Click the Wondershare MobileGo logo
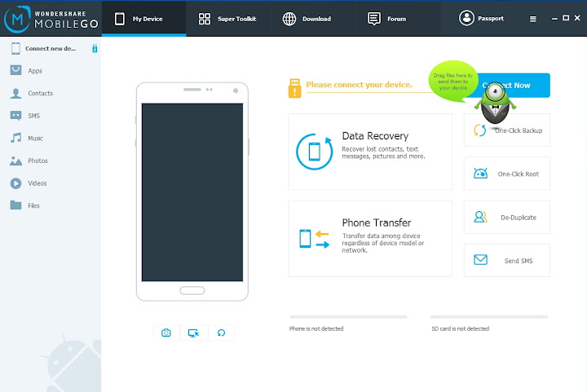The width and height of the screenshot is (587, 392). point(51,19)
